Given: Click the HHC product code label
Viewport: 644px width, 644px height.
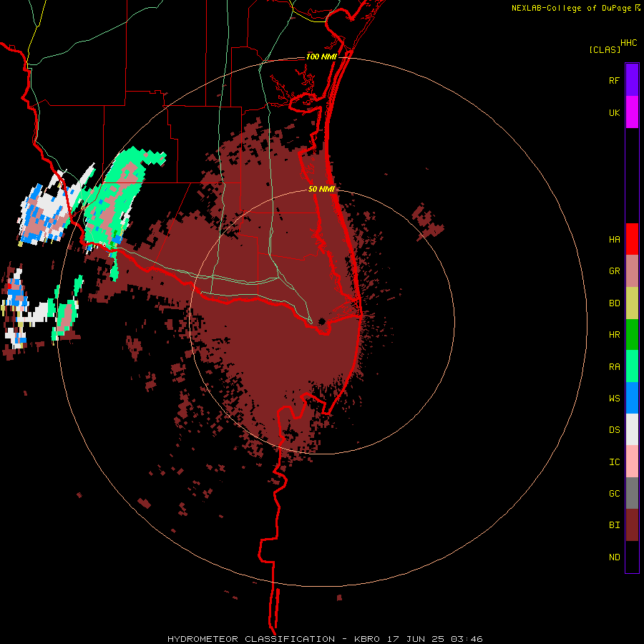Looking at the screenshot, I should [x=628, y=43].
